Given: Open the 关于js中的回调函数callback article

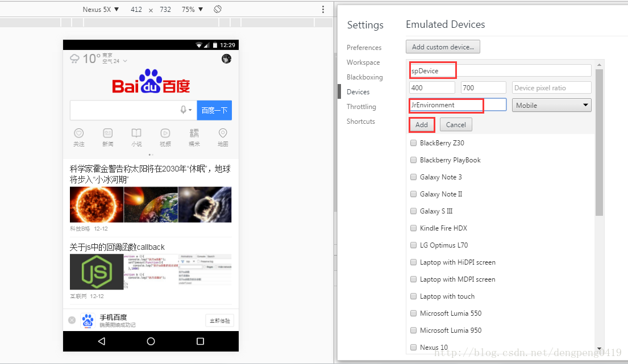Looking at the screenshot, I should [117, 247].
